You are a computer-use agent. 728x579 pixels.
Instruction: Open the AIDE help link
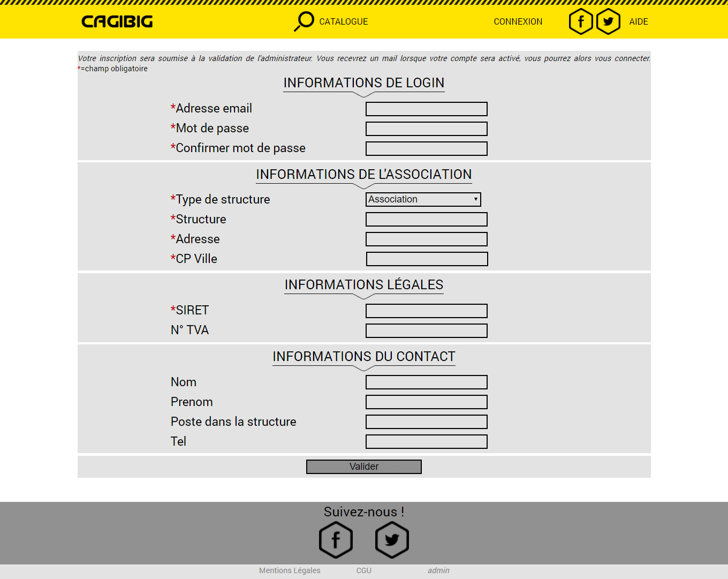coord(639,22)
